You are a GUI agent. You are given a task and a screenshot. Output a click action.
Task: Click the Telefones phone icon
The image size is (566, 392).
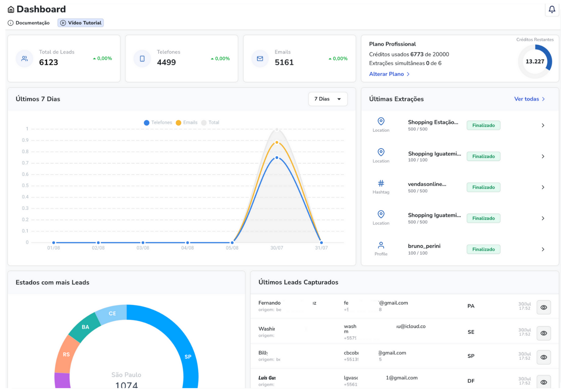(x=142, y=58)
